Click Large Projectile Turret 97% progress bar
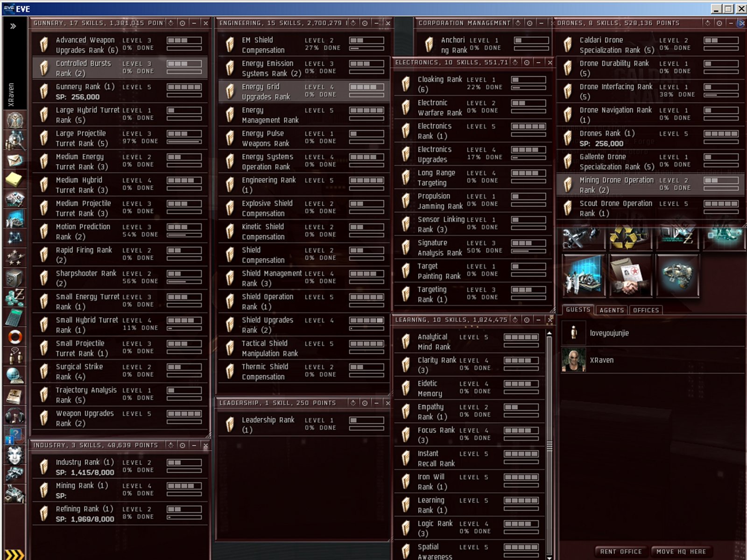The width and height of the screenshot is (747, 560). [184, 141]
